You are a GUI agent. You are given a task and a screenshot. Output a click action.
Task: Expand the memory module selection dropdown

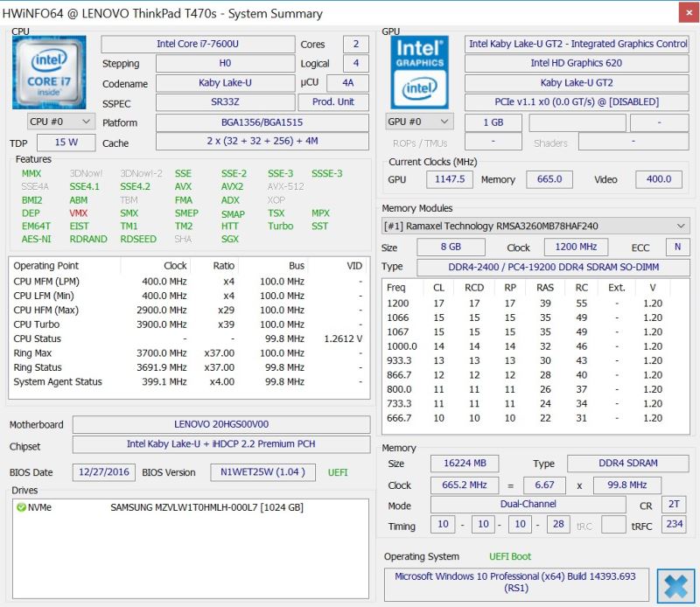535,226
